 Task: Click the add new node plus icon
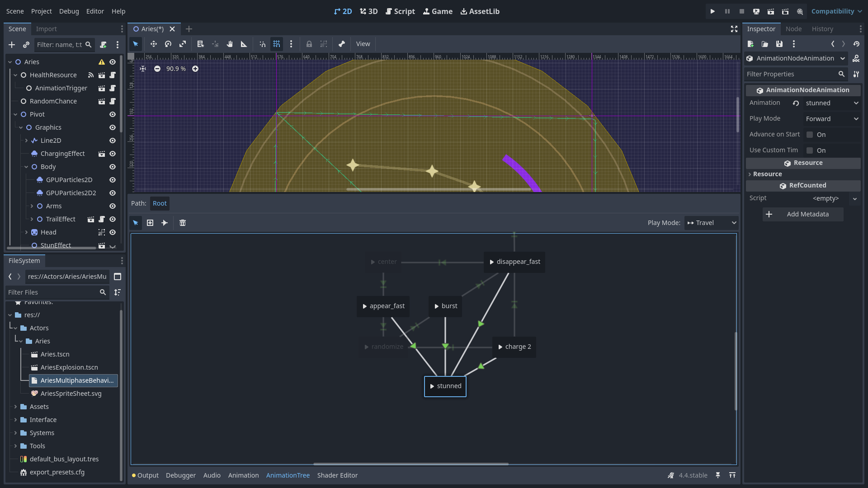(x=150, y=223)
